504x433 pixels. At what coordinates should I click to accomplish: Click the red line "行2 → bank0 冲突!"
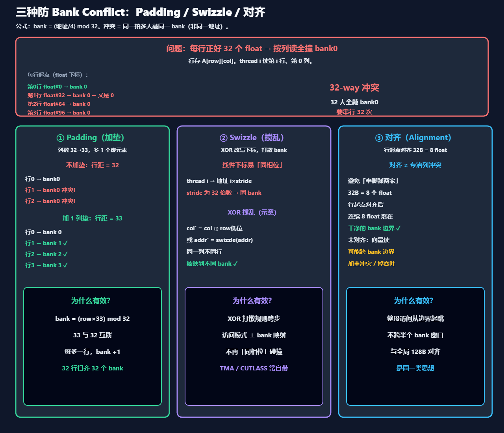[50, 201]
